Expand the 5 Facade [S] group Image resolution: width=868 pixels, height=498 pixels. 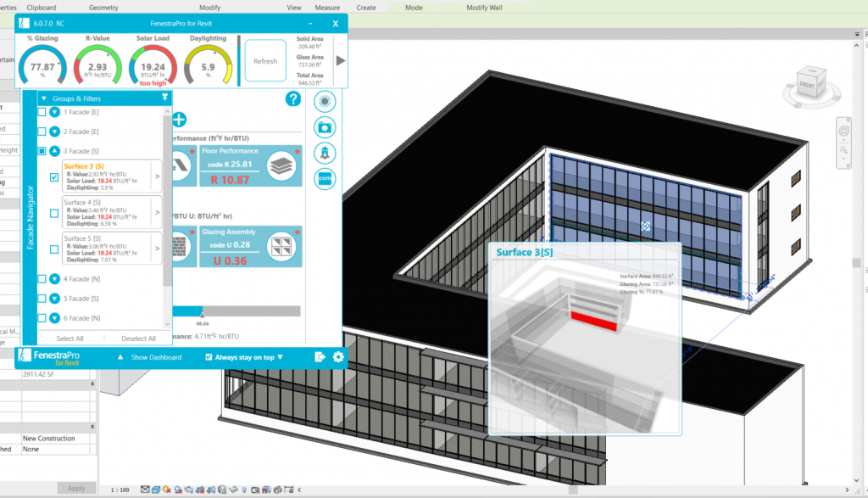coord(54,298)
